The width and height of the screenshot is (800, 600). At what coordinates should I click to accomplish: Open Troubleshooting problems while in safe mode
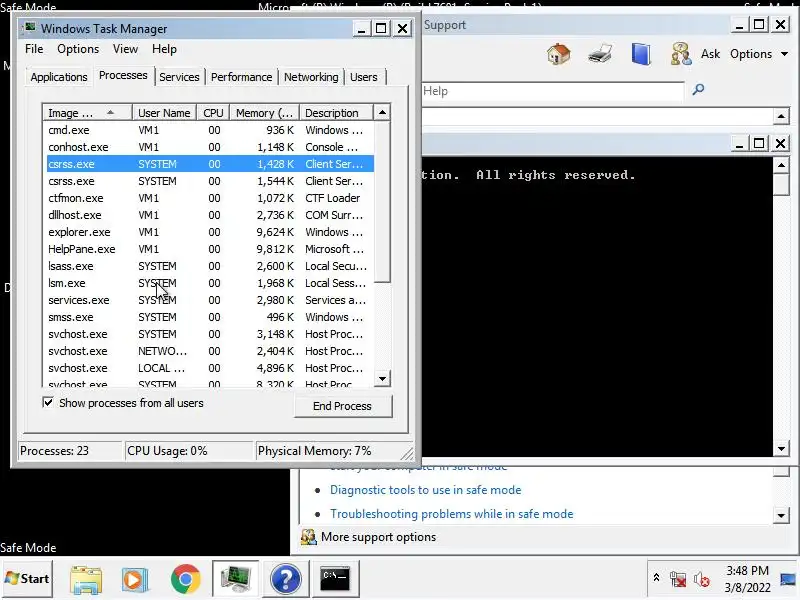click(452, 514)
